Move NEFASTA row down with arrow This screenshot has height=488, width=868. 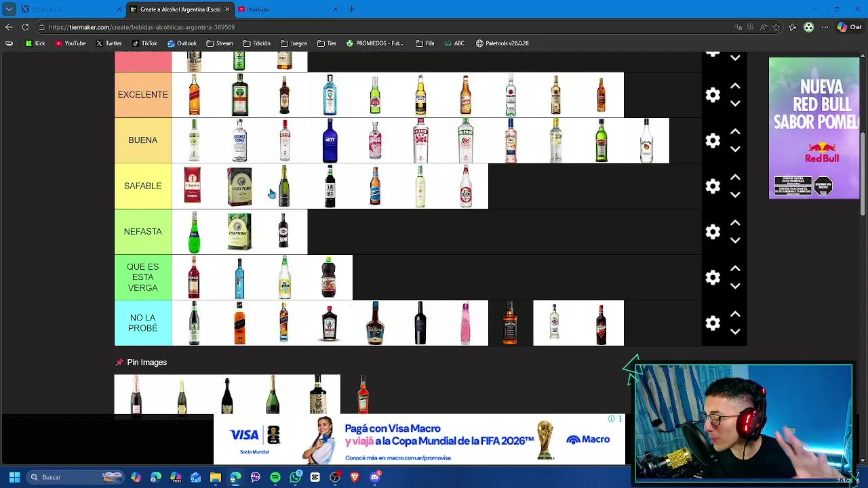coord(735,241)
